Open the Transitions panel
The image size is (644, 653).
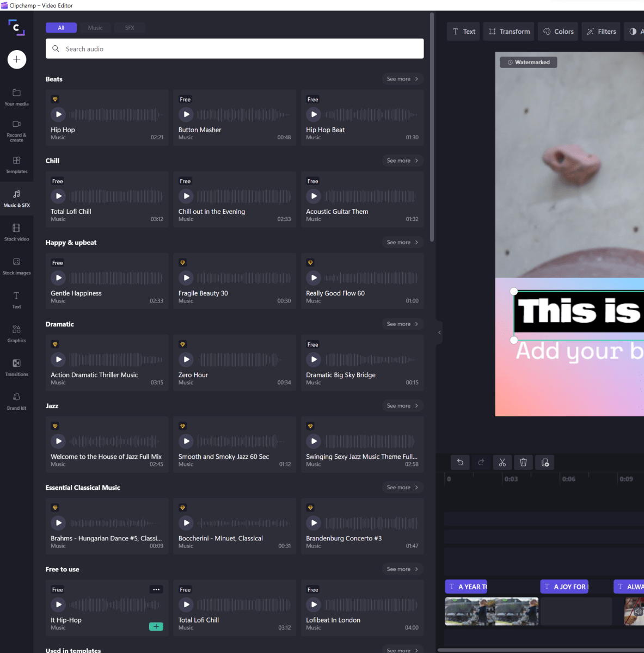[x=16, y=367]
